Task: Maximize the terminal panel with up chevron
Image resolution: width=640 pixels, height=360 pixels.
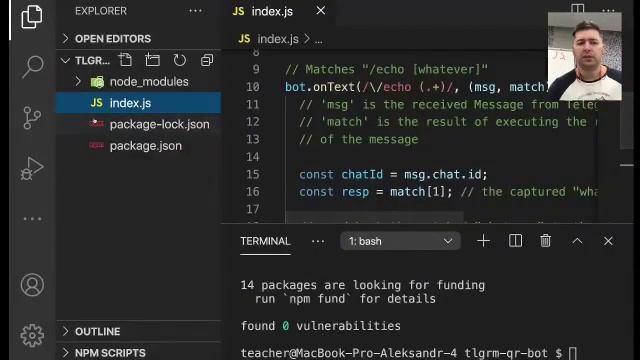Action: pos(577,241)
